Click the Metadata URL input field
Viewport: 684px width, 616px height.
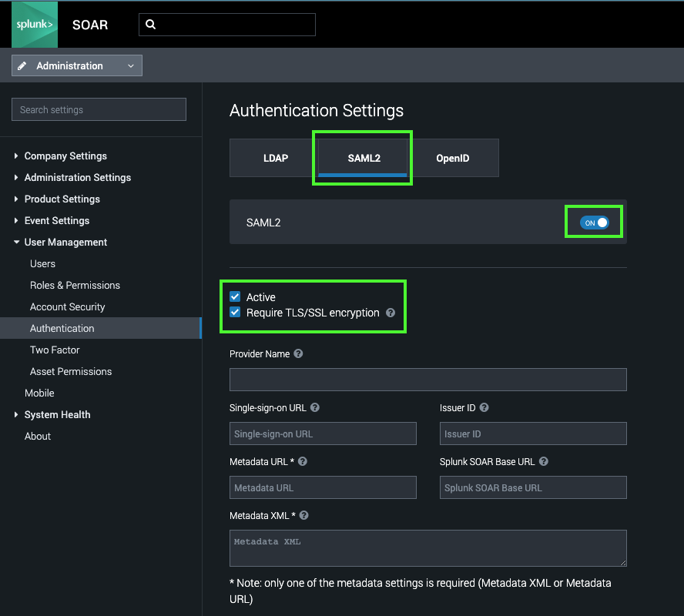tap(323, 487)
